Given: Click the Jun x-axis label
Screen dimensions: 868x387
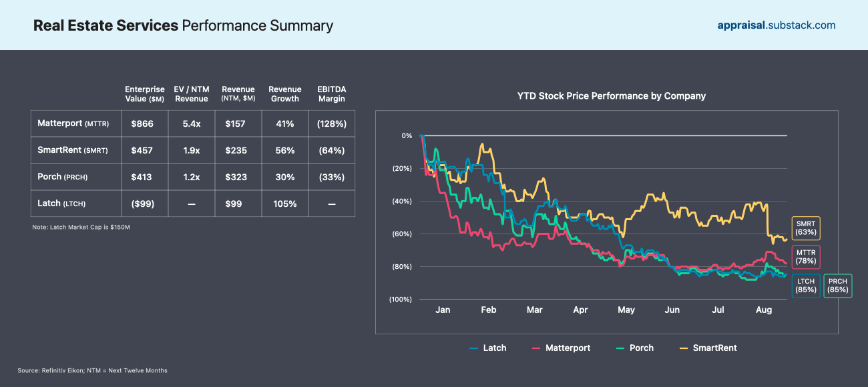Looking at the screenshot, I should (672, 310).
